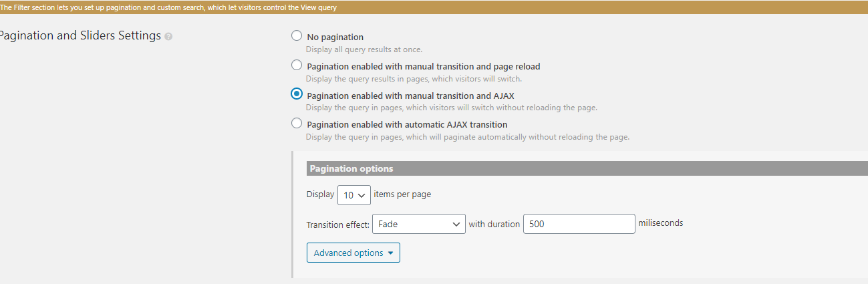Click the yellow Filter section information banner
Screen dimensions: 868x284
click(434, 7)
